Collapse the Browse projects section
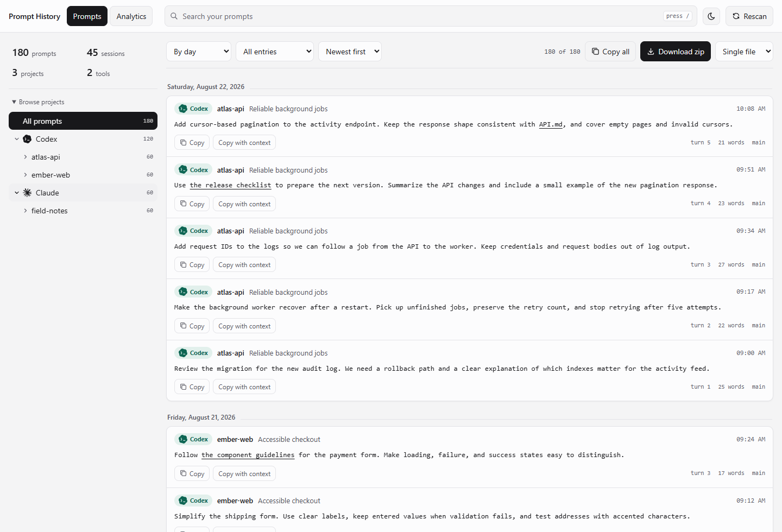Image resolution: width=782 pixels, height=532 pixels. point(38,102)
